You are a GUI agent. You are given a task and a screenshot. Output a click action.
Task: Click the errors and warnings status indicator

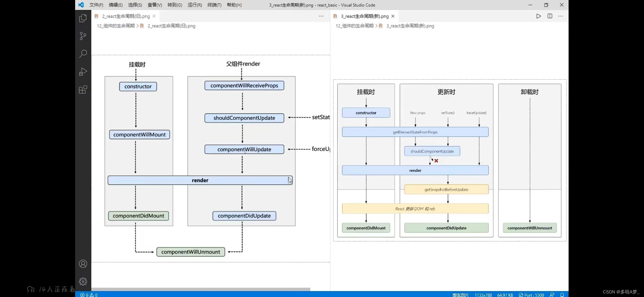pos(89,295)
